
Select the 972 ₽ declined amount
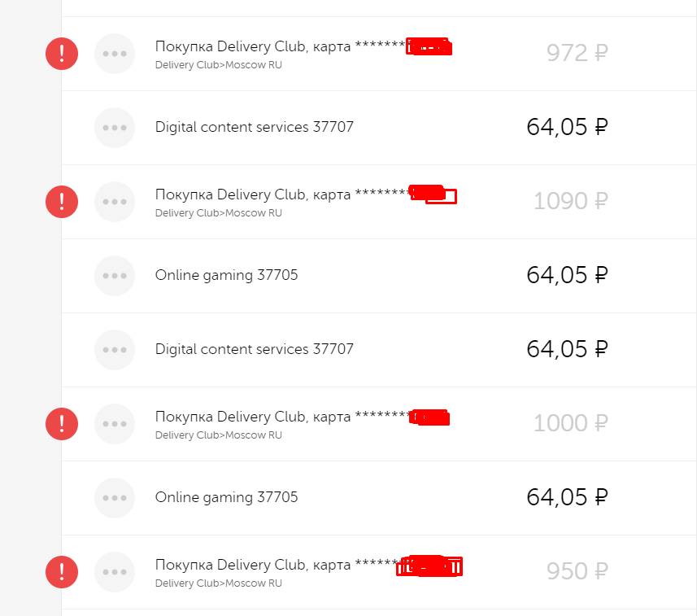pyautogui.click(x=577, y=53)
